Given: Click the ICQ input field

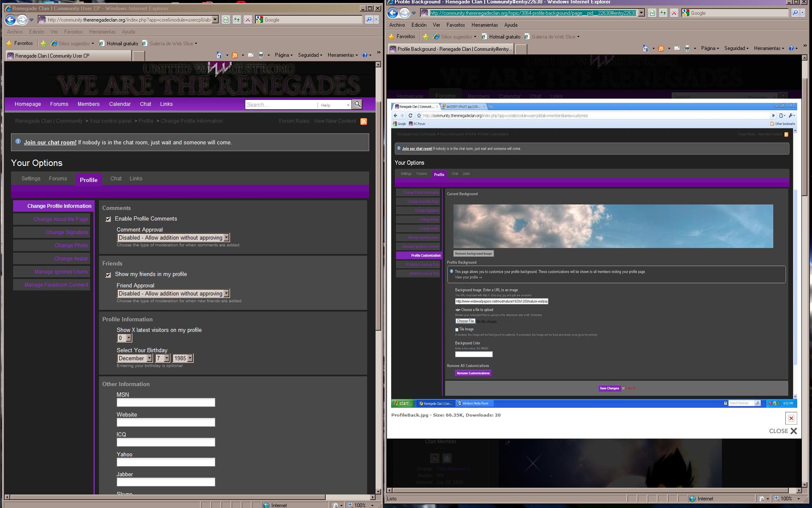Looking at the screenshot, I should tap(166, 442).
